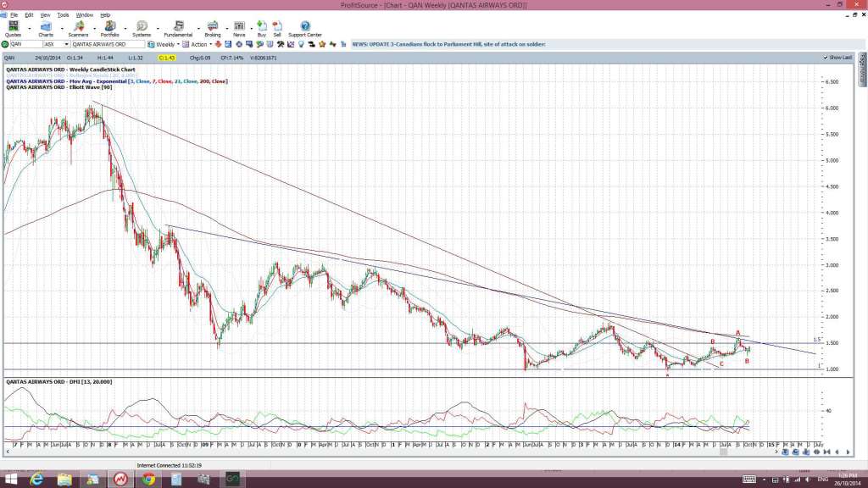868x488 pixels.
Task: Click the highlighted close price C:1.43
Action: point(167,58)
